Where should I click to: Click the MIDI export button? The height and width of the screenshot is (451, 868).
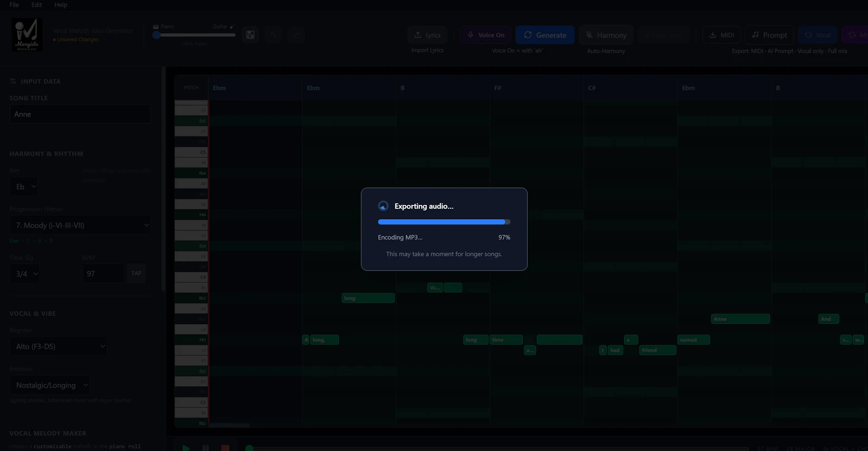pyautogui.click(x=722, y=35)
